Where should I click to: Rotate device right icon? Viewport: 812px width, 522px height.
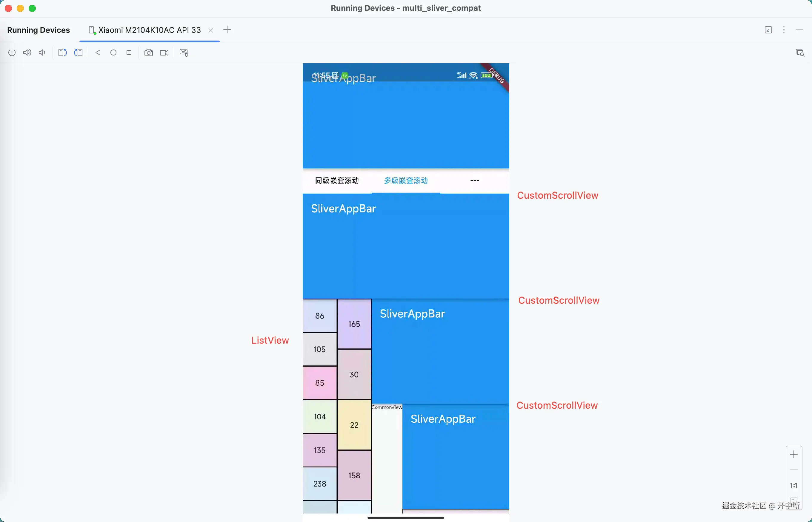pyautogui.click(x=78, y=52)
